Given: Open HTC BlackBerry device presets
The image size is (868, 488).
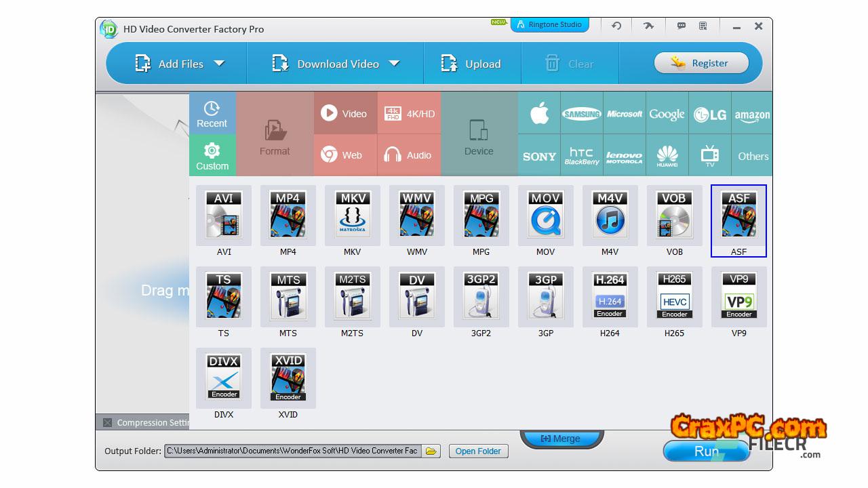Looking at the screenshot, I should 582,155.
